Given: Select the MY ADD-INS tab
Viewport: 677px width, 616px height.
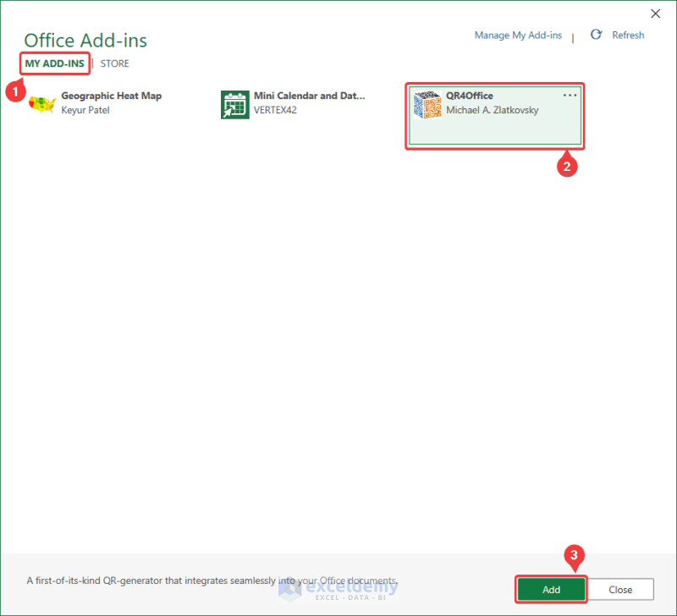Looking at the screenshot, I should tap(54, 63).
